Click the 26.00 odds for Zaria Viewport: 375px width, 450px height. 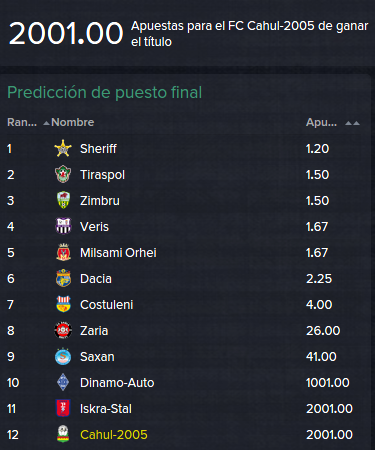point(323,330)
